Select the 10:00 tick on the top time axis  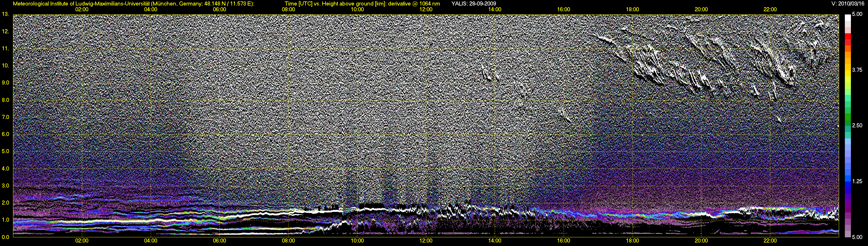[x=357, y=10]
